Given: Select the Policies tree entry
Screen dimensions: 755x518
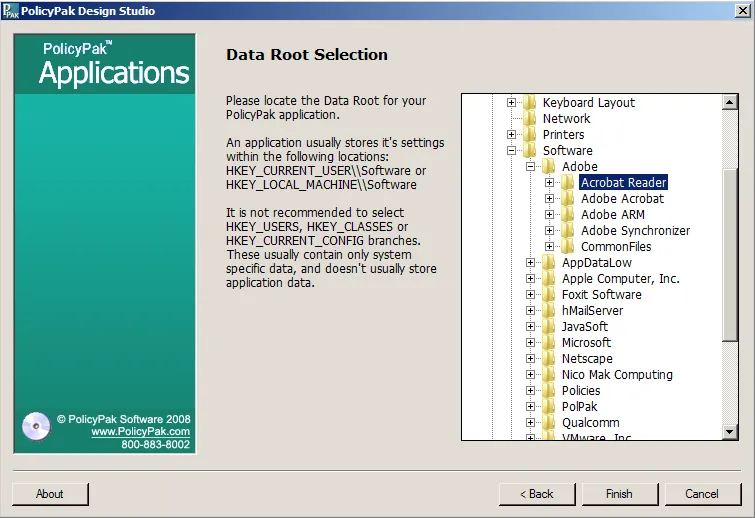Looking at the screenshot, I should tap(581, 390).
